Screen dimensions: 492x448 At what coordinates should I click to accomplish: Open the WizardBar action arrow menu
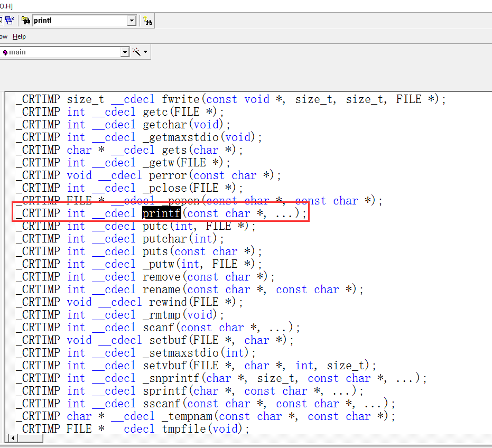tap(146, 52)
